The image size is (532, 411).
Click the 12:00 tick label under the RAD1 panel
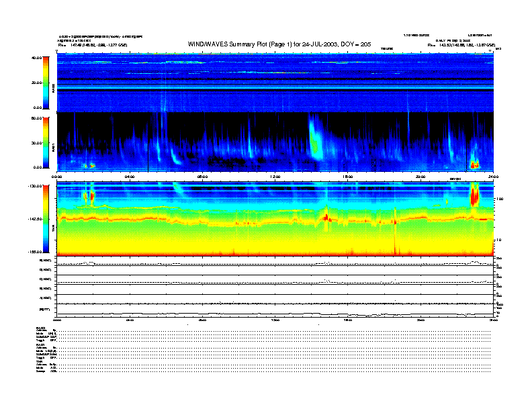tap(275, 177)
